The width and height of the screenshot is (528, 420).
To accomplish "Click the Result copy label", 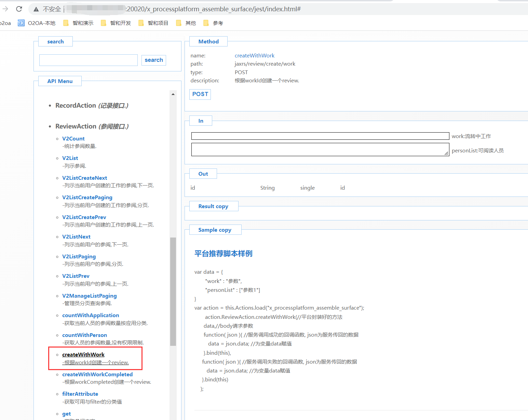I will tap(213, 206).
